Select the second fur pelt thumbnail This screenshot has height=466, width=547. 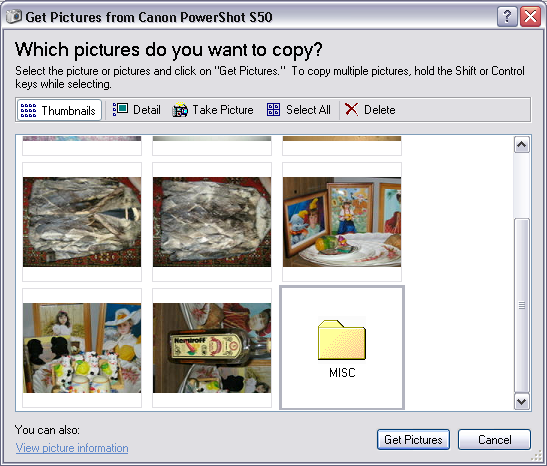tap(212, 222)
